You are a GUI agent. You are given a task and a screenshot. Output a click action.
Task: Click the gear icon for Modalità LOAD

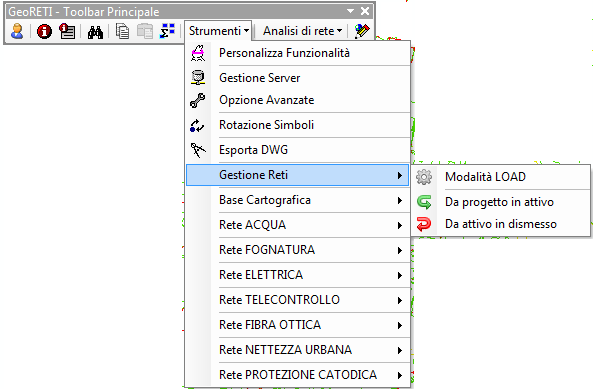pyautogui.click(x=424, y=177)
